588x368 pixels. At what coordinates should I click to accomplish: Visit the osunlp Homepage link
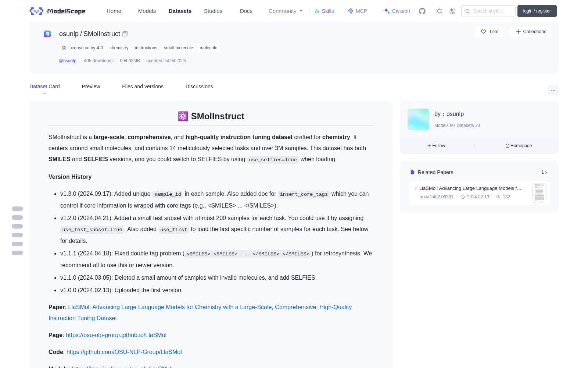point(519,146)
